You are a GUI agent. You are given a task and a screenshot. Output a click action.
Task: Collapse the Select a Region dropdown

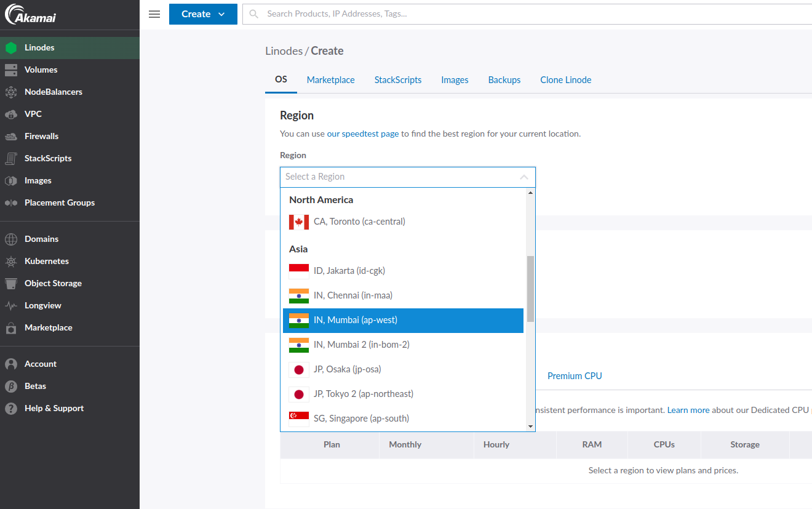point(523,177)
